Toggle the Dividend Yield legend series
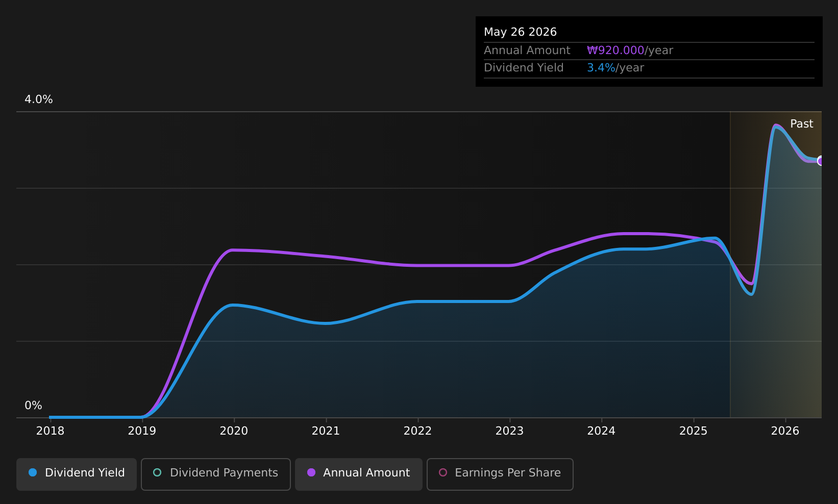 coord(77,474)
